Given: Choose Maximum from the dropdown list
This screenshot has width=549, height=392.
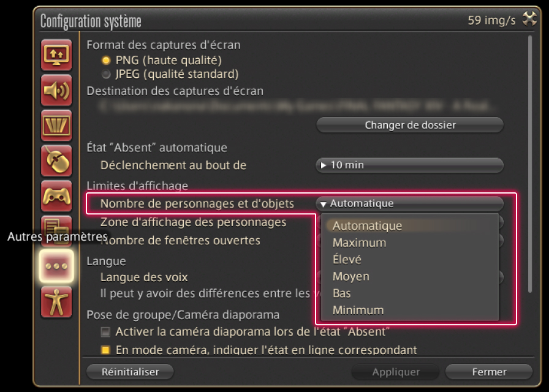Looking at the screenshot, I should 360,243.
